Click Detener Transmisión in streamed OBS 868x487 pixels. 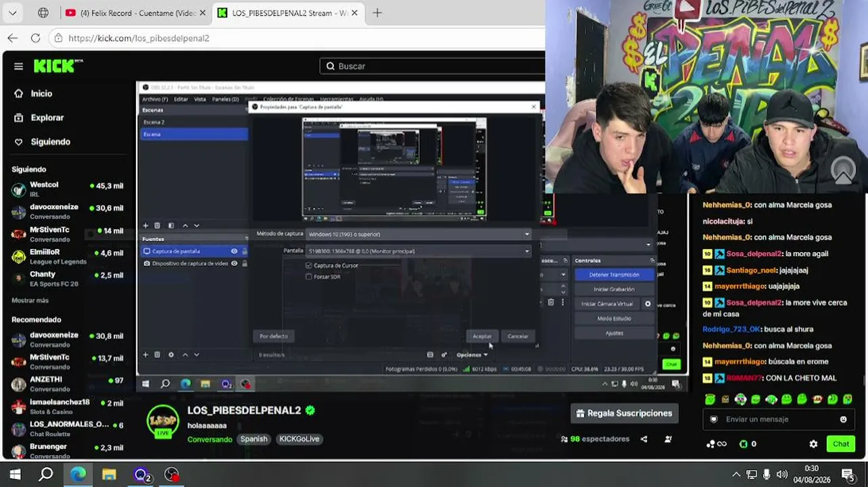tap(614, 275)
